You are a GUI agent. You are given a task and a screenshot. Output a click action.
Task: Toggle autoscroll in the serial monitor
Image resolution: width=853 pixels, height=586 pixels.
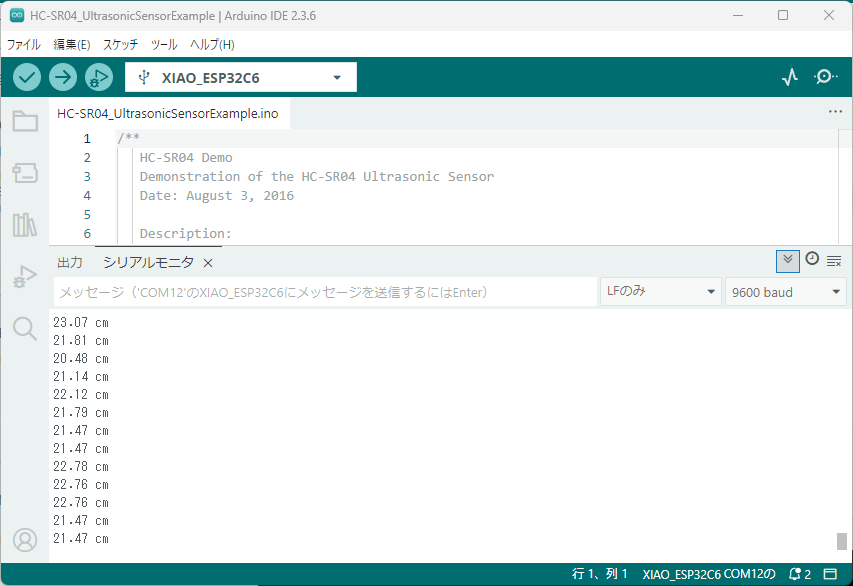tap(788, 260)
